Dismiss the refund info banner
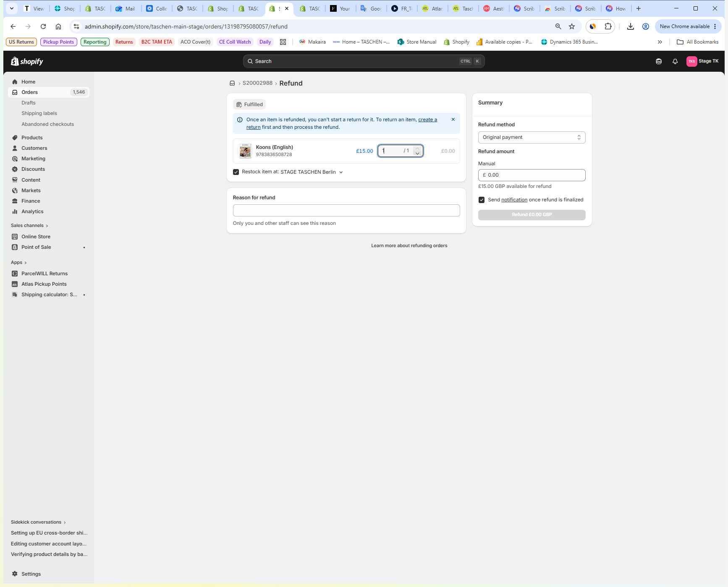The image size is (728, 587). 453,120
